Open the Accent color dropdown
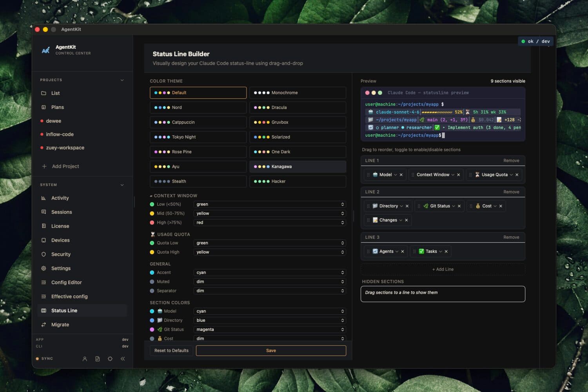This screenshot has width=588, height=392. [x=270, y=272]
